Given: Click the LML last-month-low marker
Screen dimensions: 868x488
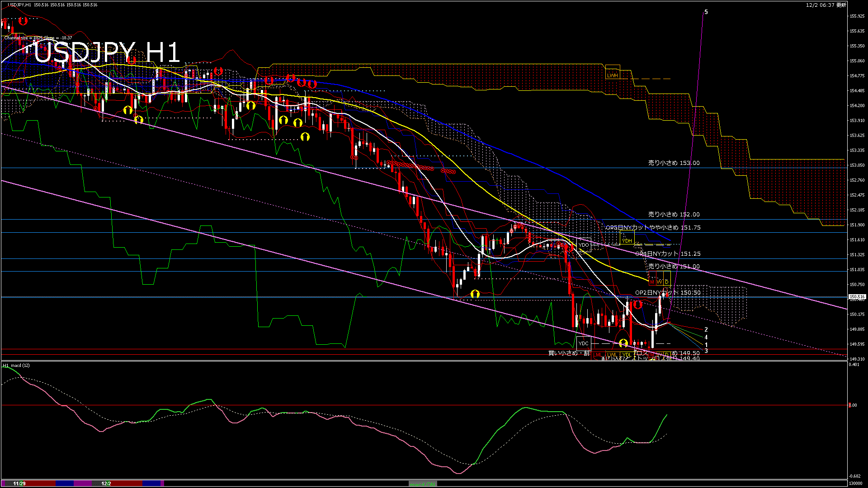Looking at the screenshot, I should (598, 355).
